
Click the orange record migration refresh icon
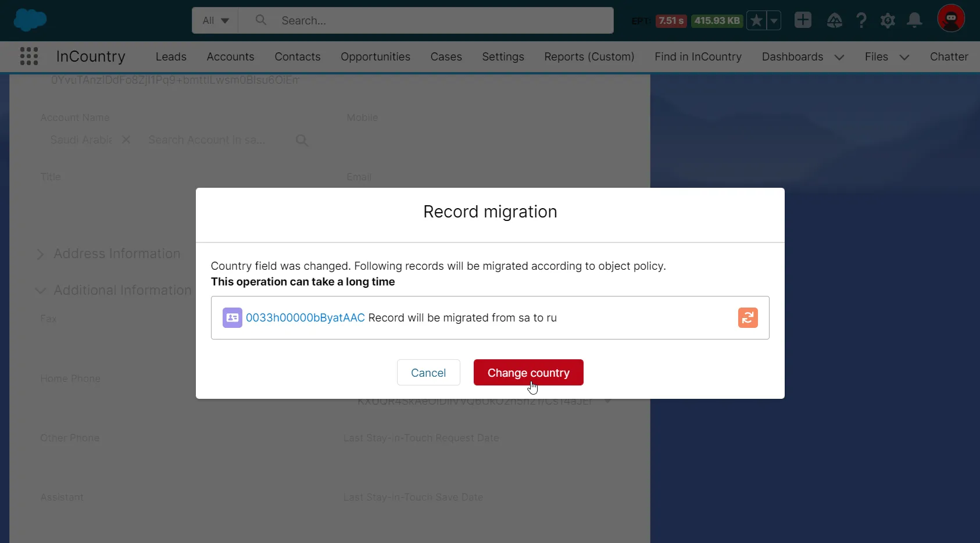click(747, 317)
